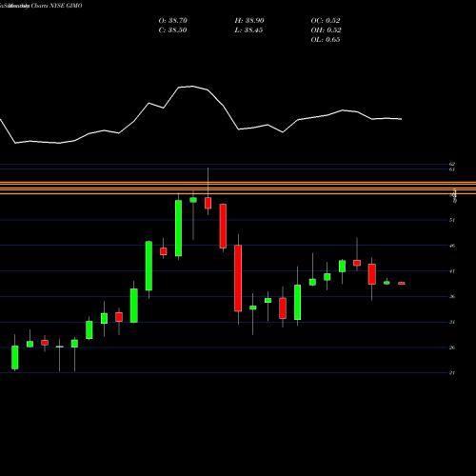This screenshot has height=476, width=476.
Task: Click the open price value O: 38.70
Action: 173,21
